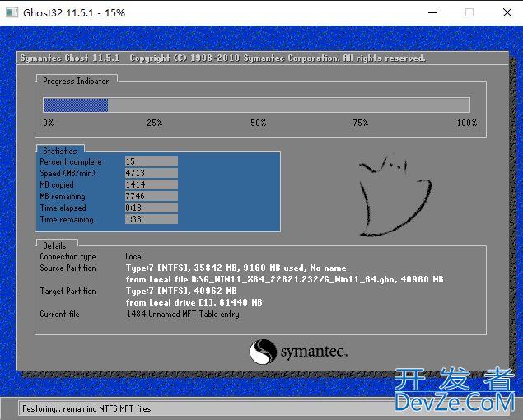Click the ghost mascot drawing
Viewport: 523px width, 420px height.
[395, 196]
